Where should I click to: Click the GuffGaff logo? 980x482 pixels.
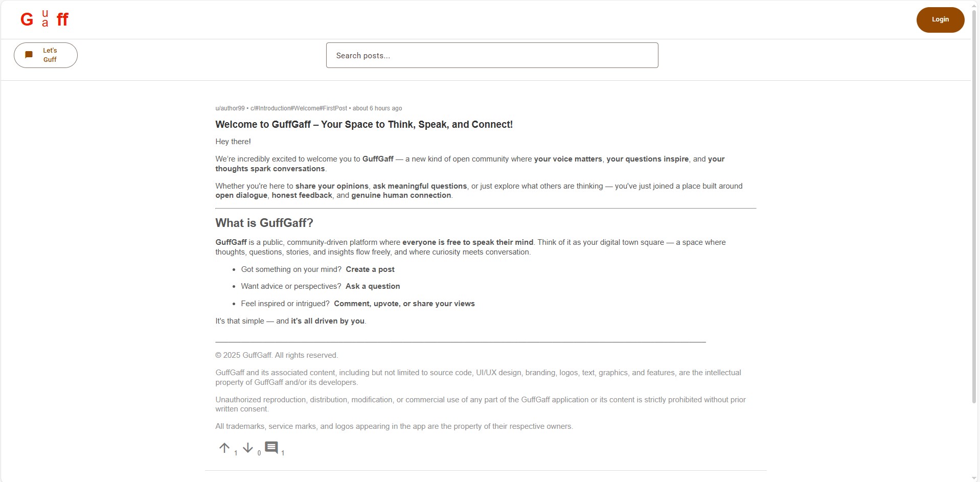44,19
